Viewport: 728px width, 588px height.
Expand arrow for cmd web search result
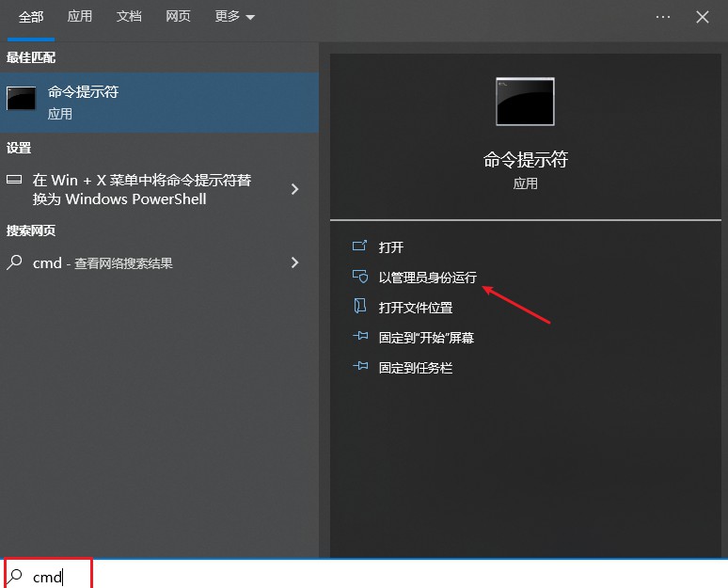[x=294, y=262]
